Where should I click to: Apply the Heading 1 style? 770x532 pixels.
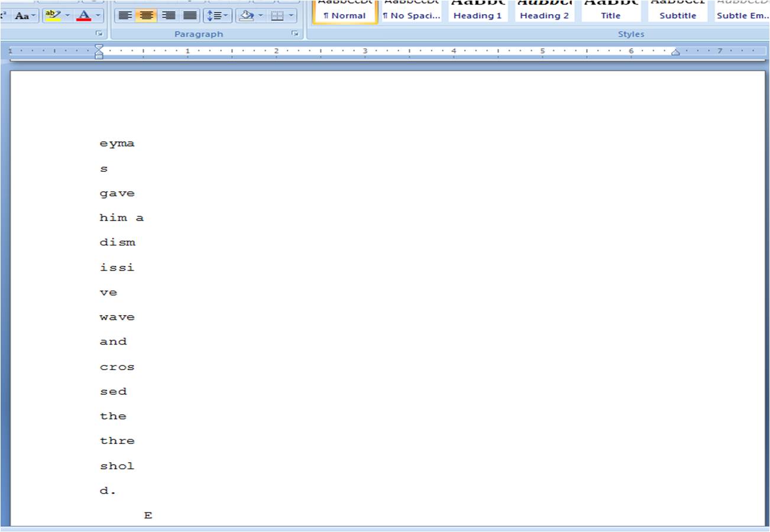(x=478, y=11)
